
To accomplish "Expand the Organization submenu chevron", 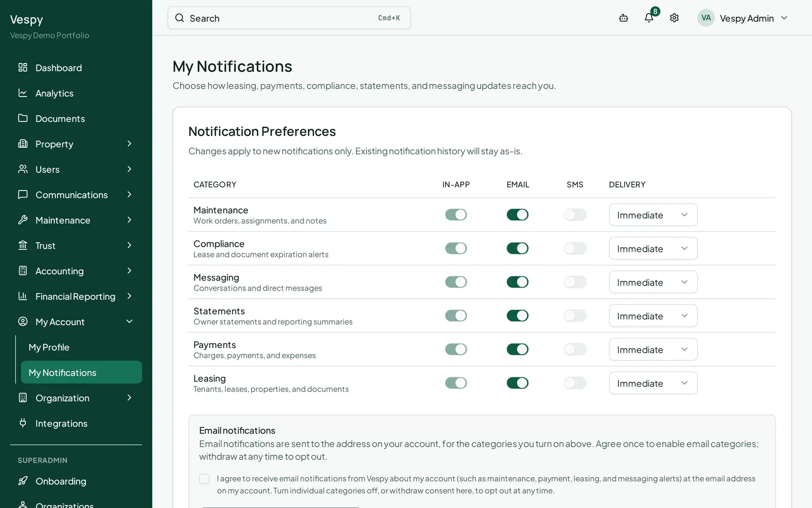I will (129, 398).
